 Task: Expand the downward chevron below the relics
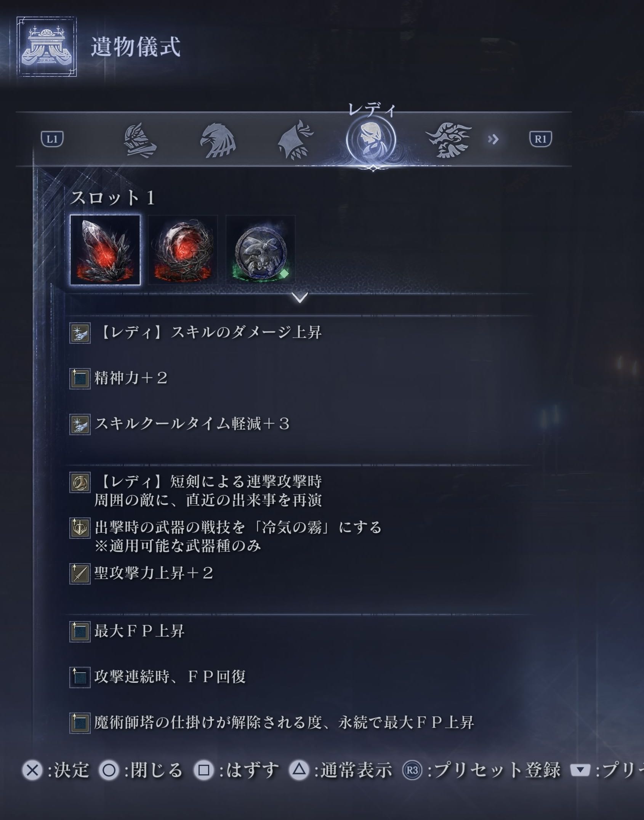pos(300,298)
